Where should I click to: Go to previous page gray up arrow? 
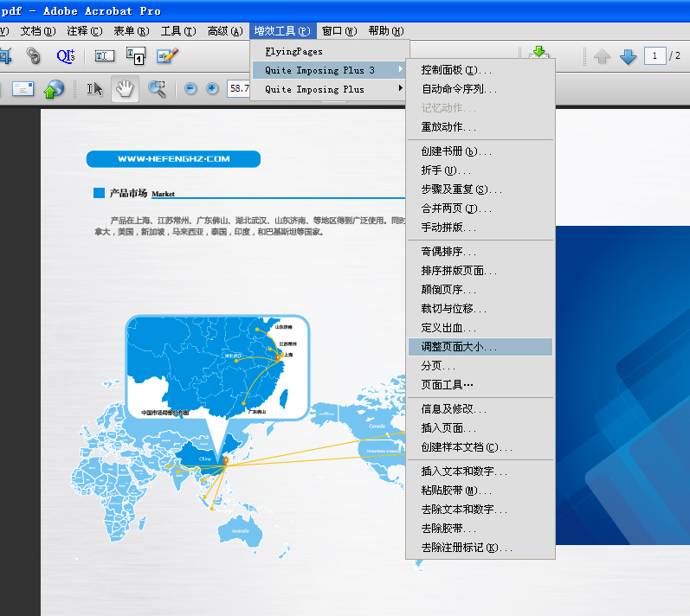[x=602, y=56]
